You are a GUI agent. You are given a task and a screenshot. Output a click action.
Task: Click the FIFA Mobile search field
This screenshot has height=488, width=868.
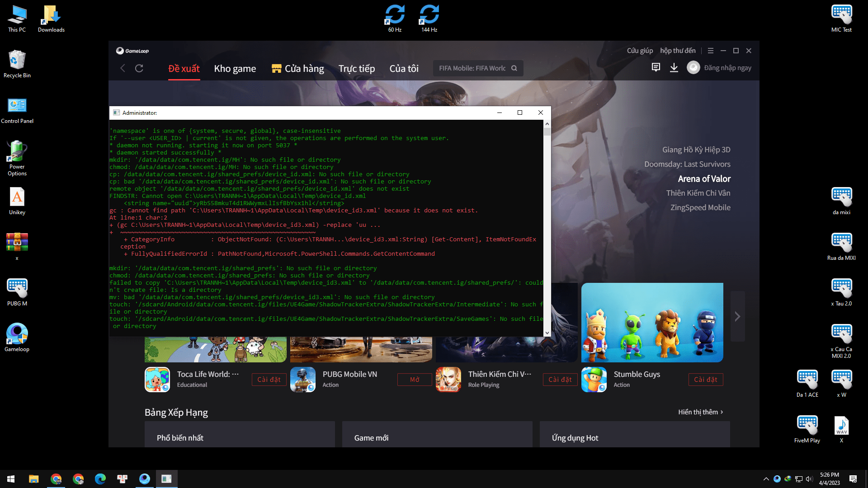click(x=478, y=68)
